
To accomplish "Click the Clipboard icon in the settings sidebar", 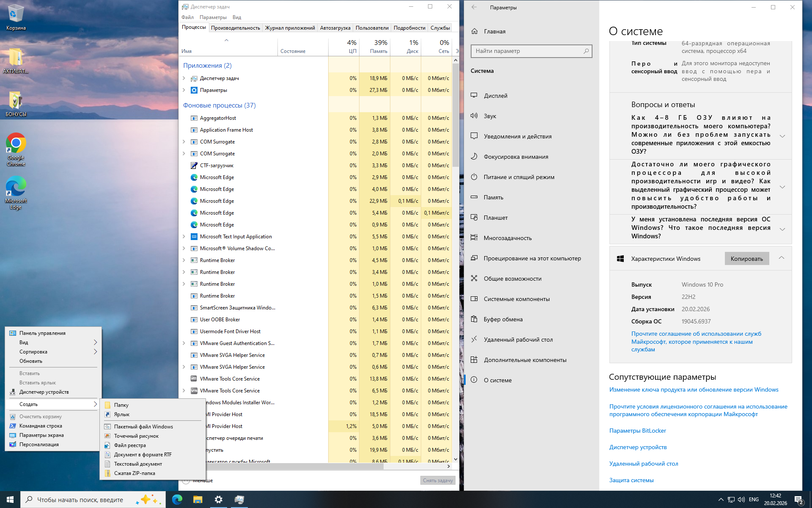I will pyautogui.click(x=474, y=319).
